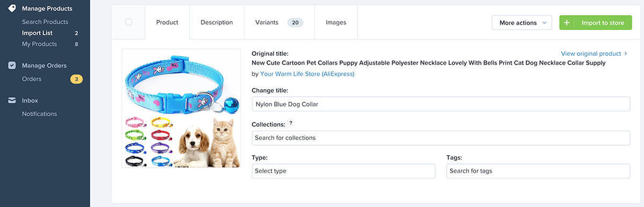Click the Manage Products tag icon
This screenshot has height=207, width=644.
coord(12,9)
